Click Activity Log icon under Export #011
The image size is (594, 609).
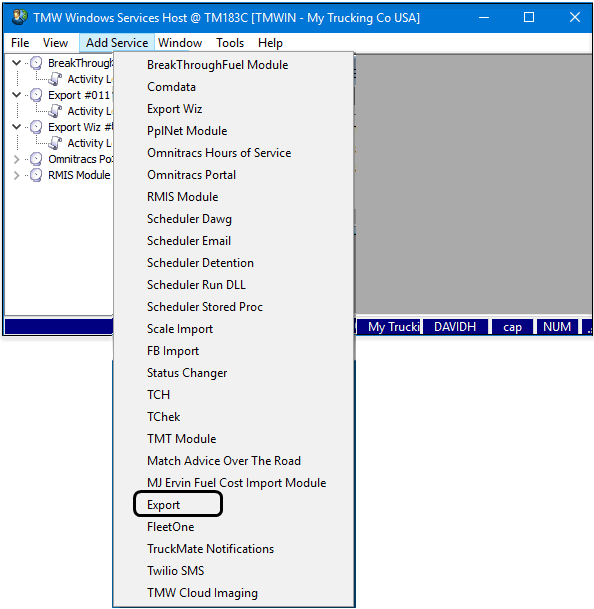pos(55,111)
